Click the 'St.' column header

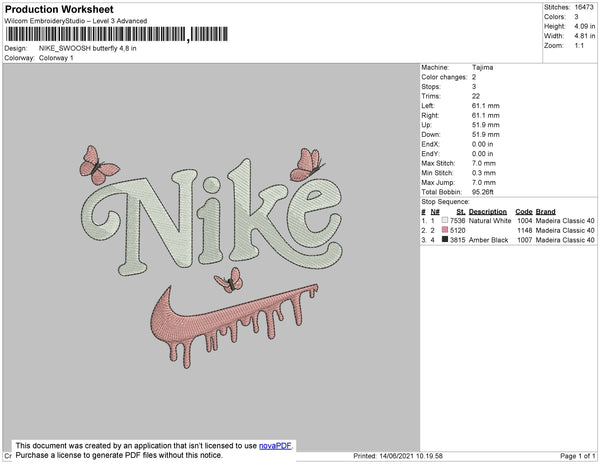pyautogui.click(x=460, y=212)
